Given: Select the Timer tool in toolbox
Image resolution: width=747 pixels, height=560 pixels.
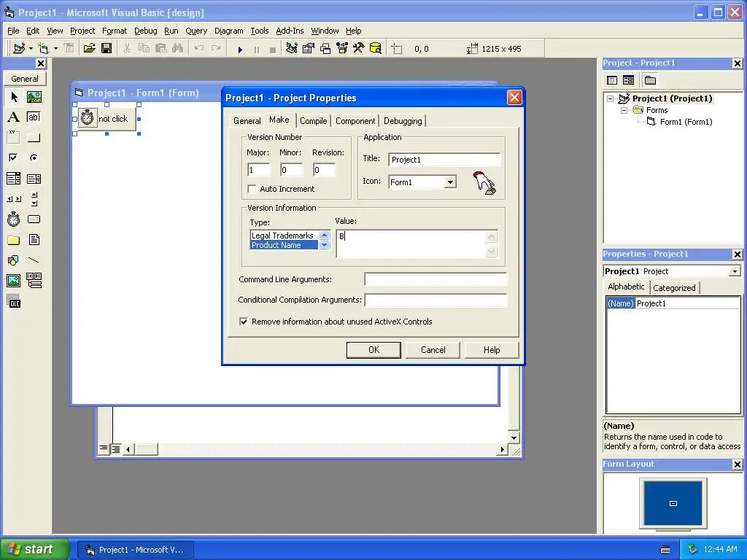Looking at the screenshot, I should point(14,219).
